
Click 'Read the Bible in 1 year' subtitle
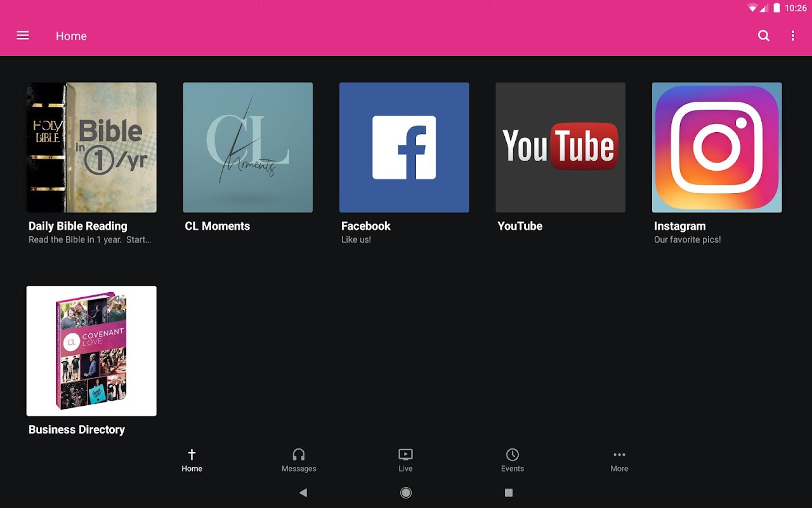(90, 240)
